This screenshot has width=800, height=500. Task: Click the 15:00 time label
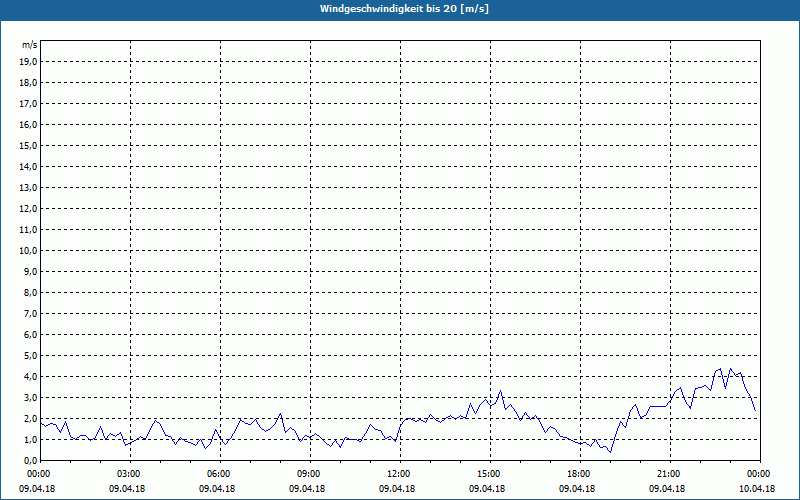[487, 474]
